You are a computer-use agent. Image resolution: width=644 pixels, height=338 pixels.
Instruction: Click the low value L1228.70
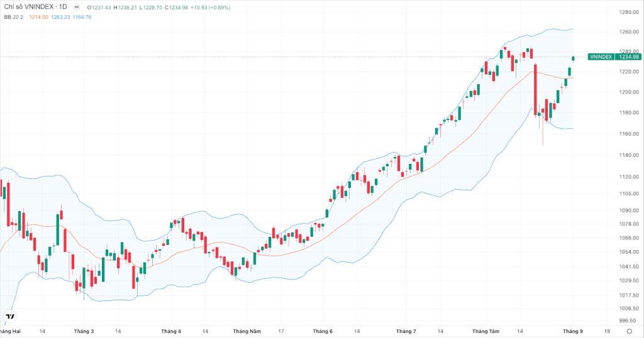151,8
